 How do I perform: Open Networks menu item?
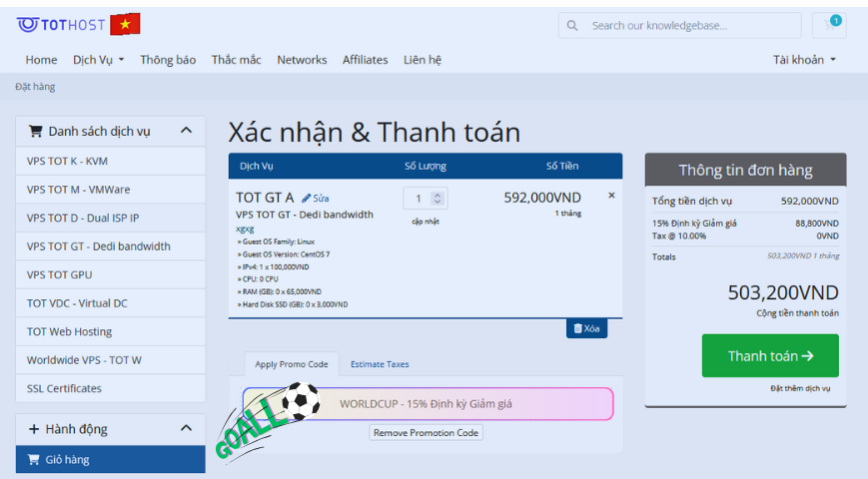(302, 60)
